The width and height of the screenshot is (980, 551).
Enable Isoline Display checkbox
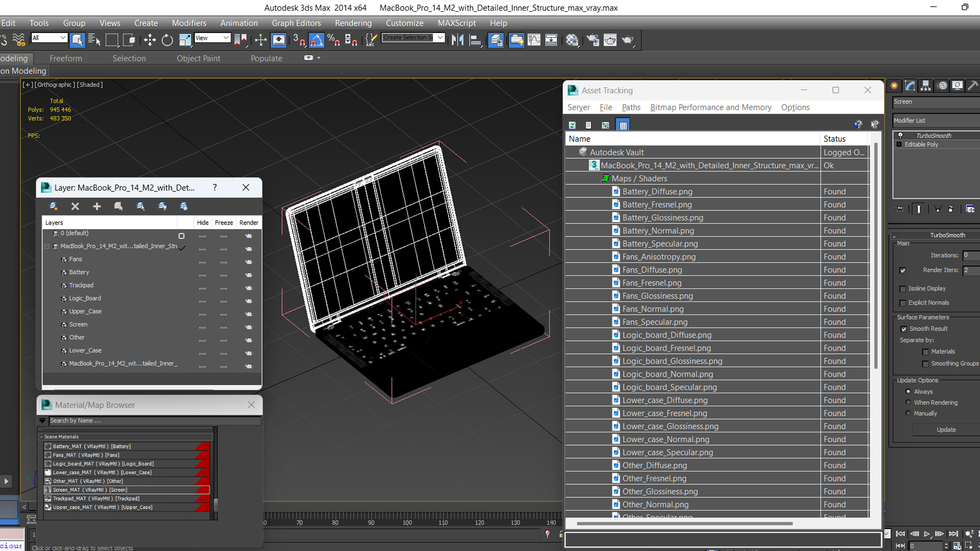tap(902, 289)
